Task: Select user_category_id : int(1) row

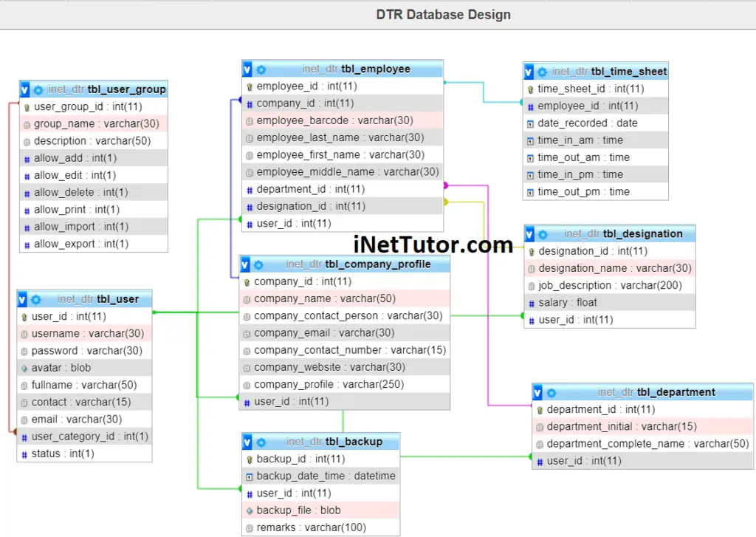Action: 85,437
